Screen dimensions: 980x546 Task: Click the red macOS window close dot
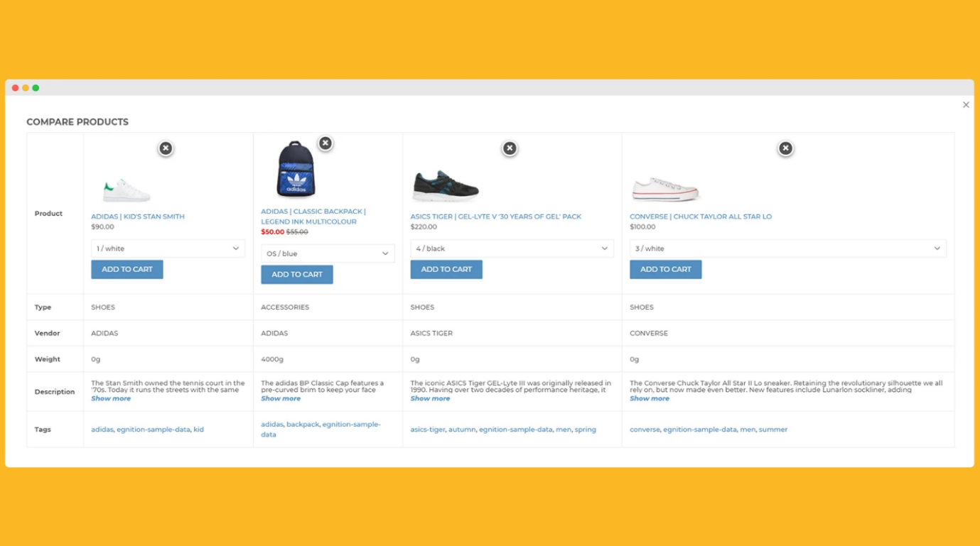15,88
